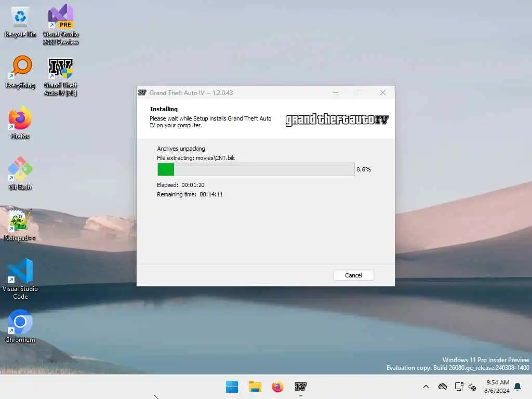Select the Git Bash desktop shortcut

click(20, 174)
